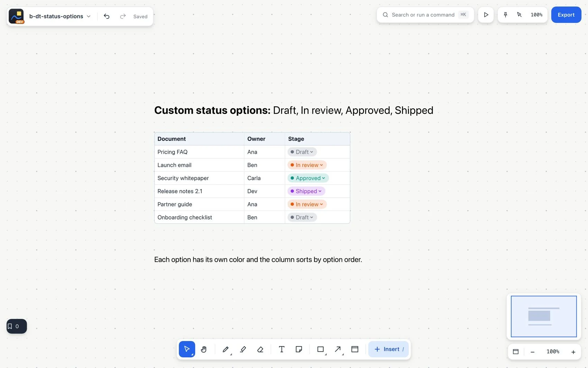588x368 pixels.
Task: Change Onboarding checklist Draft status
Action: 302,217
